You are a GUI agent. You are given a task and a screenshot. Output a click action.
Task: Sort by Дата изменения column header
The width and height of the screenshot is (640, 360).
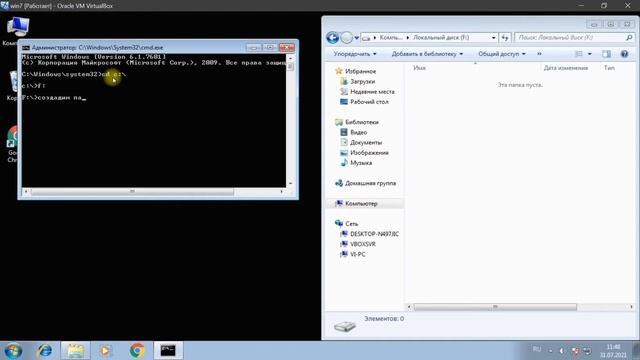[x=566, y=68]
